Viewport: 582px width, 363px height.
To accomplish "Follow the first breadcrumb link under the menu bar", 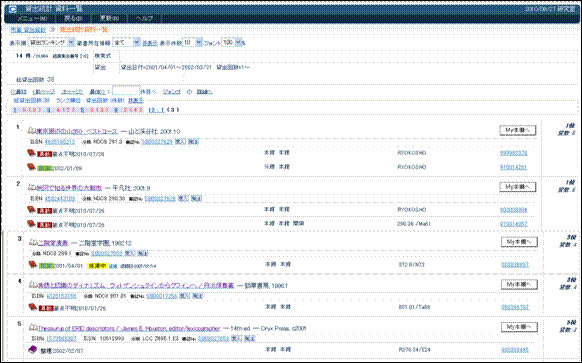I will click(x=28, y=30).
